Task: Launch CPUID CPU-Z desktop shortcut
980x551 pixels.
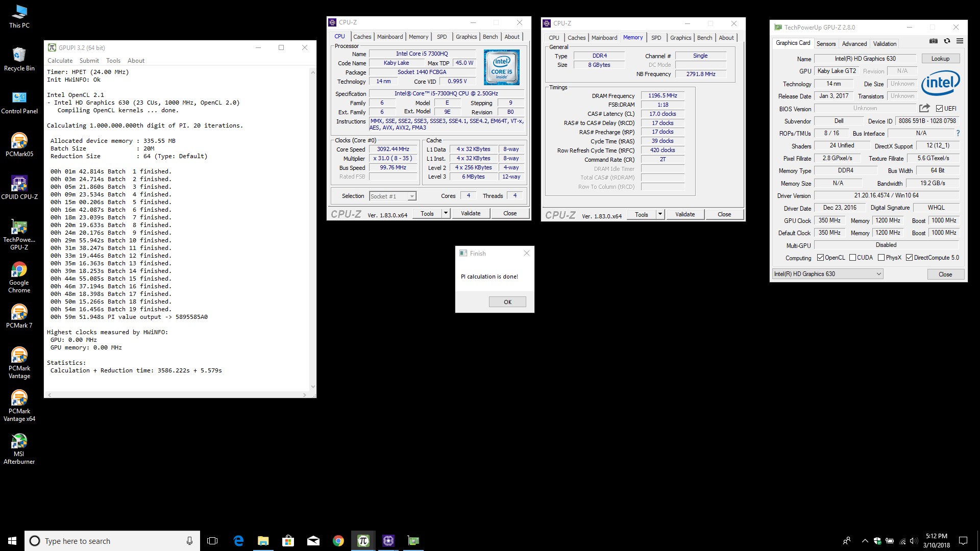Action: pyautogui.click(x=19, y=188)
